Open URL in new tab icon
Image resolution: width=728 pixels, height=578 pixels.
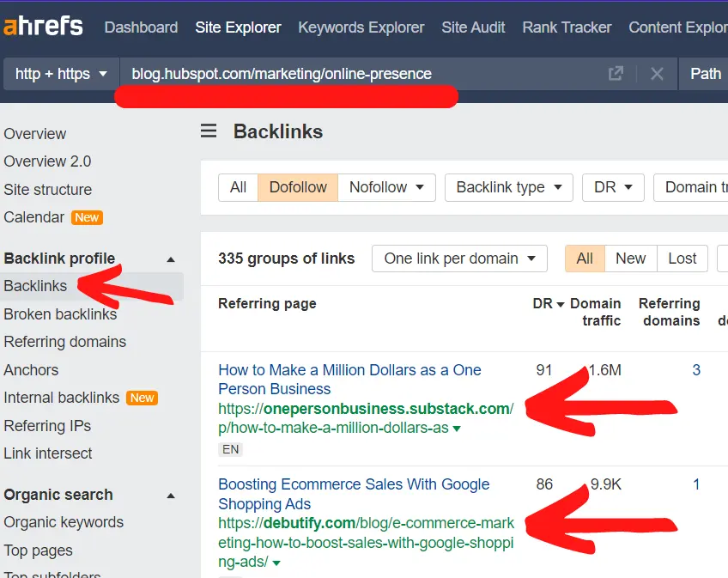(x=616, y=73)
